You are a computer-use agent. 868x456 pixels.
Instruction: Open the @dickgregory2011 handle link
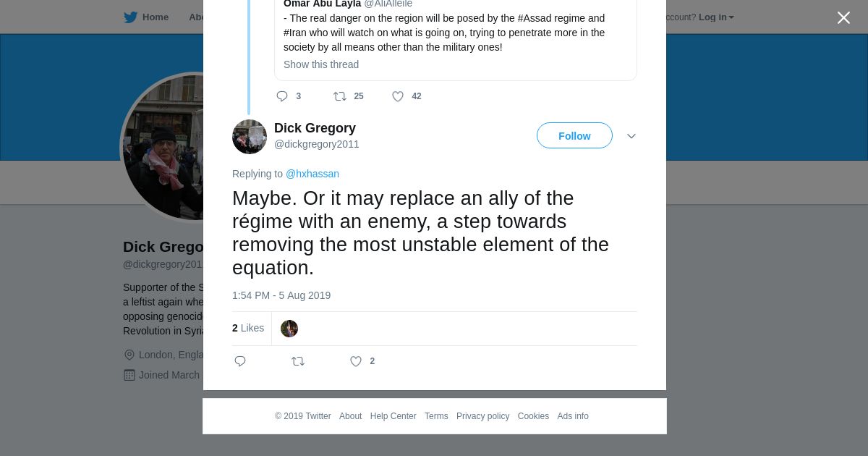coord(317,144)
